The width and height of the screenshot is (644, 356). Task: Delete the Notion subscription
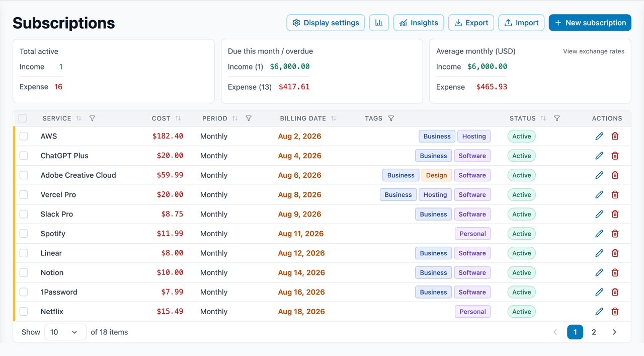pos(615,272)
